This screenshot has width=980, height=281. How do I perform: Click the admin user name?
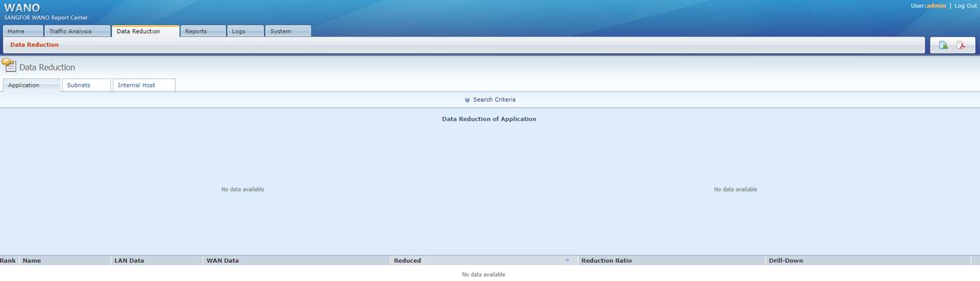936,6
